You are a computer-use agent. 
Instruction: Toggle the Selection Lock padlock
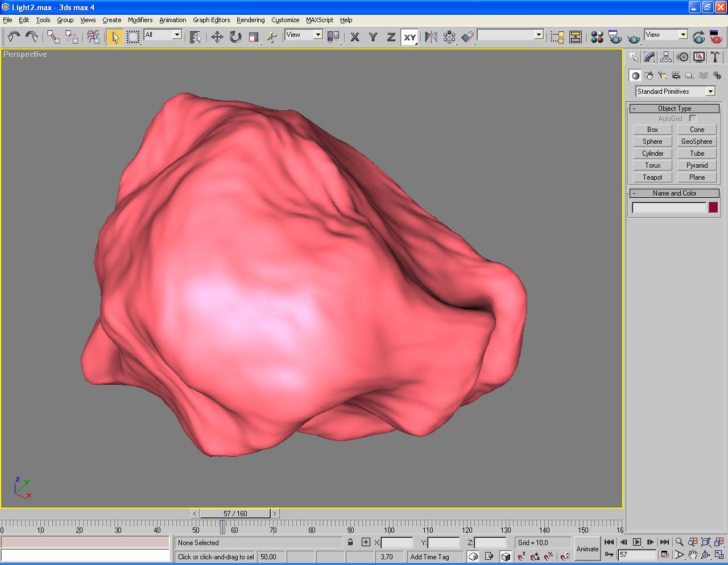pos(350,542)
